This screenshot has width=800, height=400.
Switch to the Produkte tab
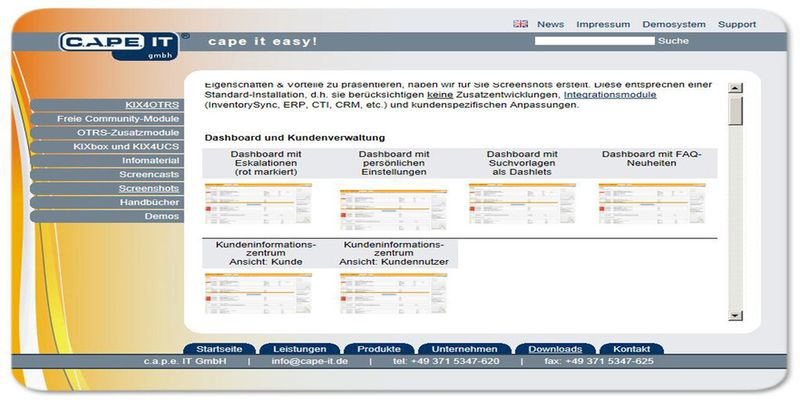click(379, 349)
